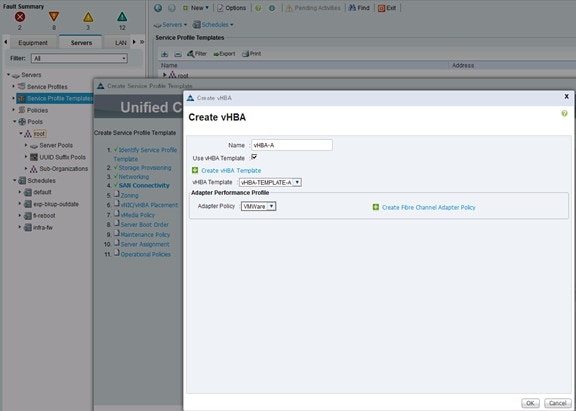Expand the Server Pools tree node
The height and width of the screenshot is (411, 576).
pyautogui.click(x=26, y=145)
